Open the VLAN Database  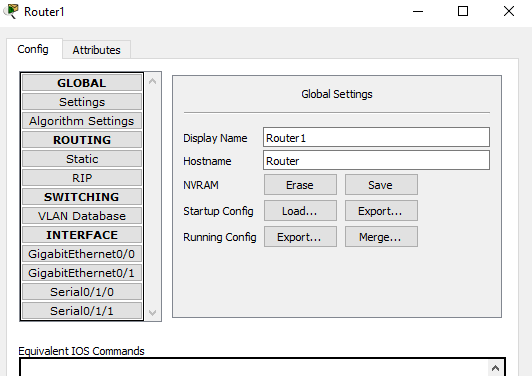point(82,216)
